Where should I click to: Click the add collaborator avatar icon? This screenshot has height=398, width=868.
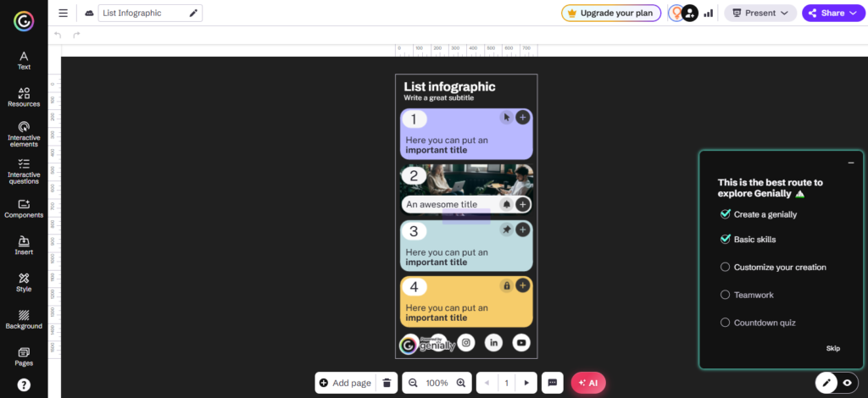689,14
